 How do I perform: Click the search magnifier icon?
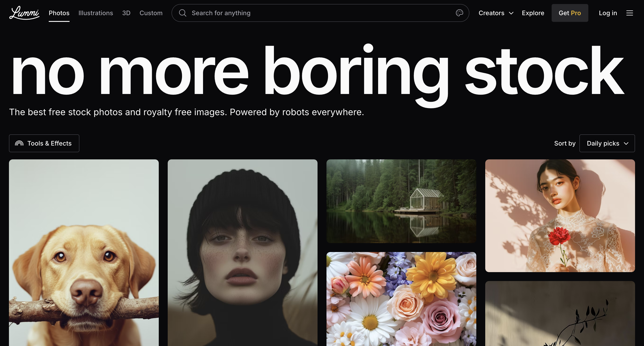point(183,13)
